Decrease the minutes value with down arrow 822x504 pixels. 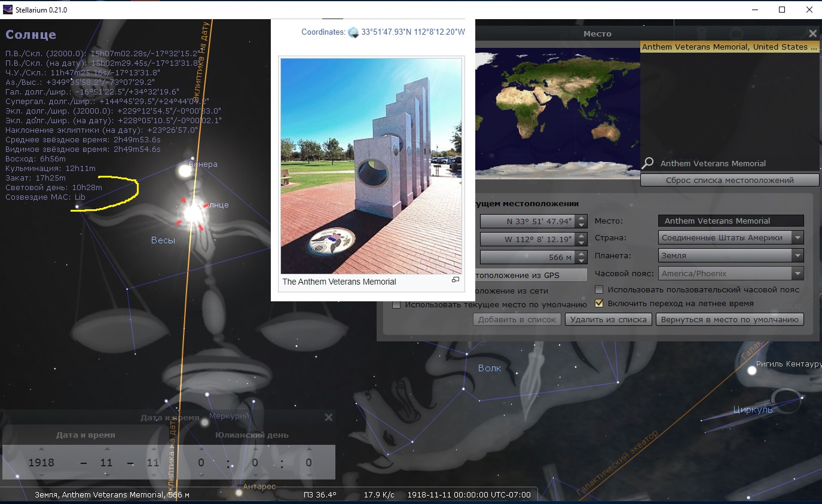tap(255, 476)
